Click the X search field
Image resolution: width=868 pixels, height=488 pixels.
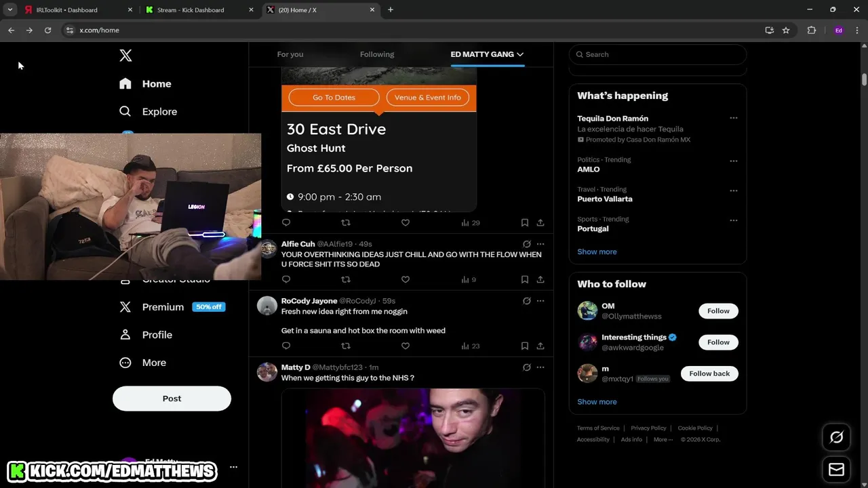658,54
